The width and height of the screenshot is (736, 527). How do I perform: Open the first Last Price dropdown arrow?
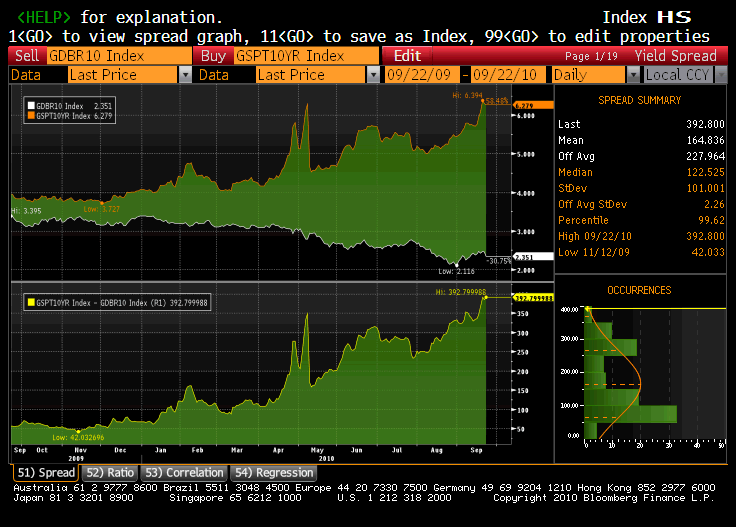click(184, 74)
